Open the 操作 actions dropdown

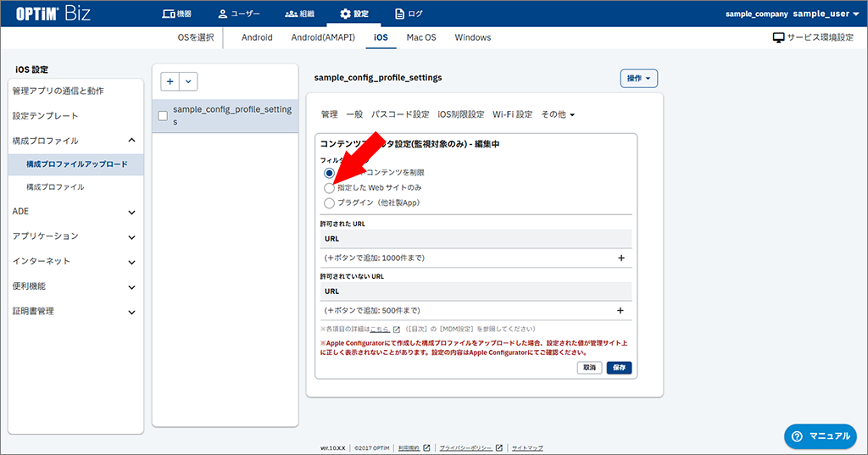pos(639,79)
